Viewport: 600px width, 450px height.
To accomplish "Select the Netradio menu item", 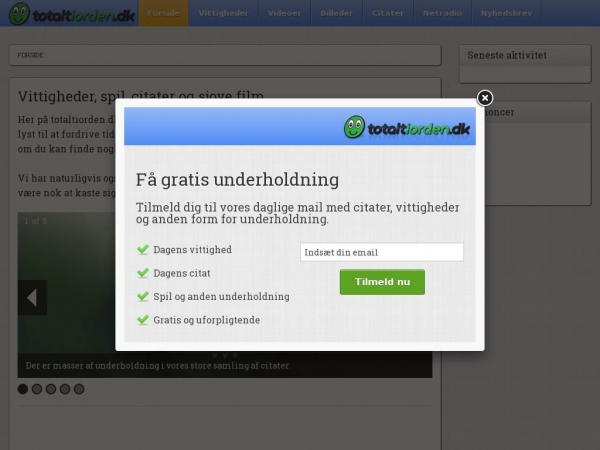I will point(442,13).
